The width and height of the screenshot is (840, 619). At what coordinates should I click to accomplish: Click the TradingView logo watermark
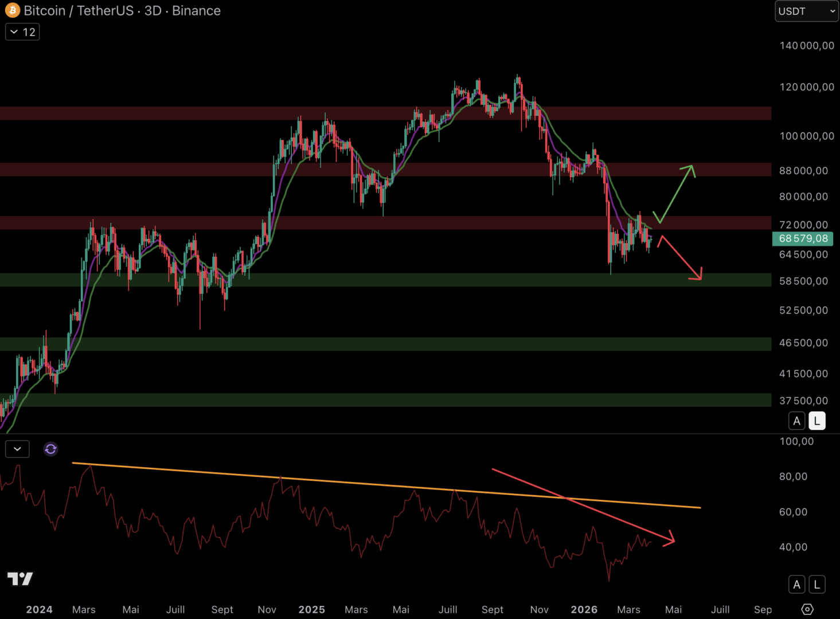[x=20, y=579]
